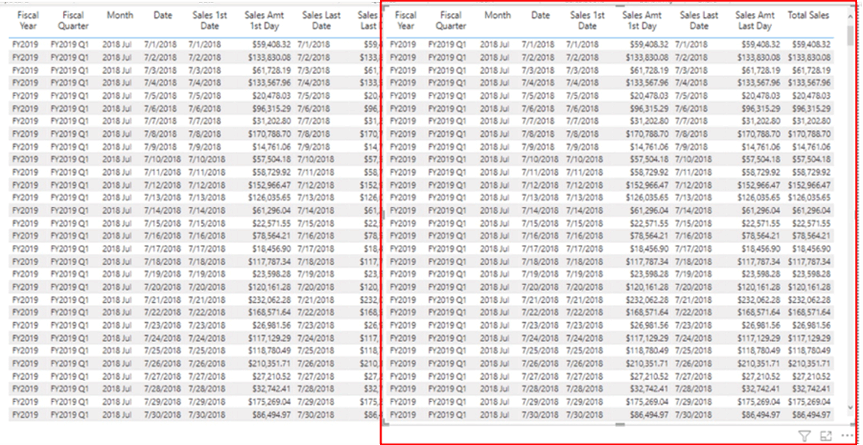Select Date cell 7/20/2018 in right table
This screenshot has height=445, width=863.
pyautogui.click(x=540, y=287)
